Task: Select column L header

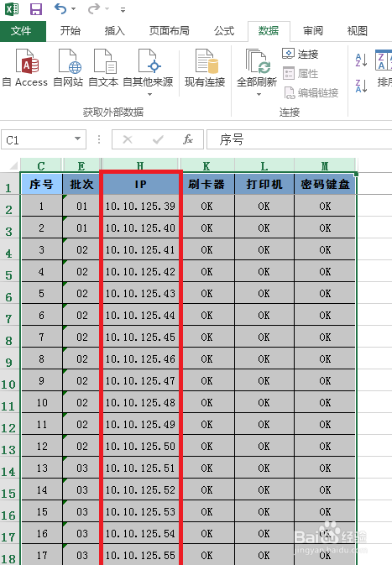Action: [x=264, y=165]
